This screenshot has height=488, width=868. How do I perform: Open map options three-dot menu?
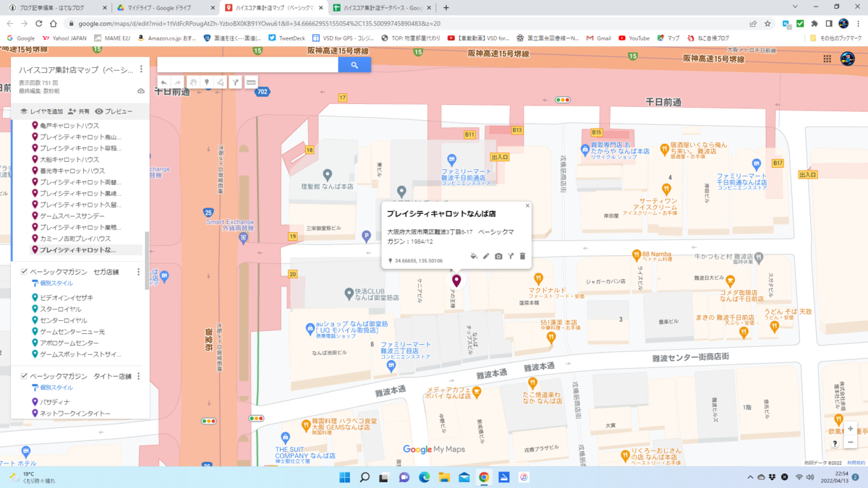[141, 69]
